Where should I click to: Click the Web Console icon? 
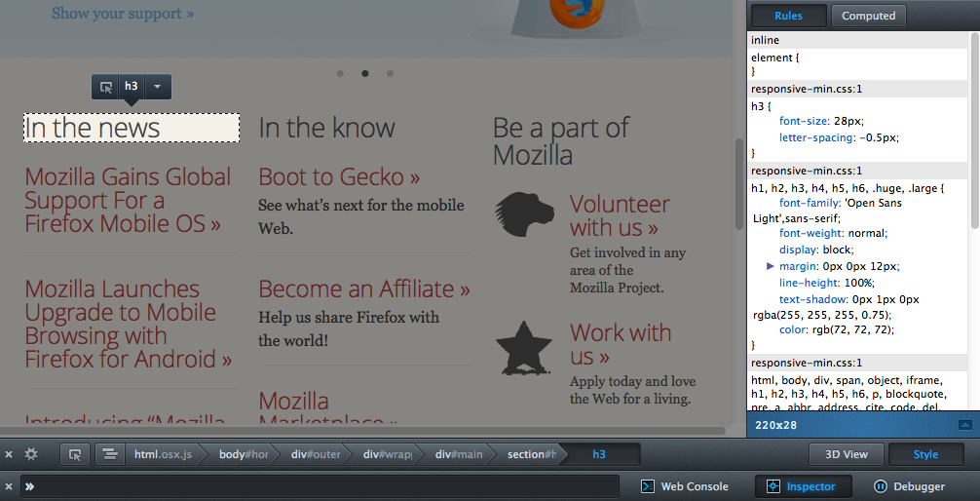648,486
